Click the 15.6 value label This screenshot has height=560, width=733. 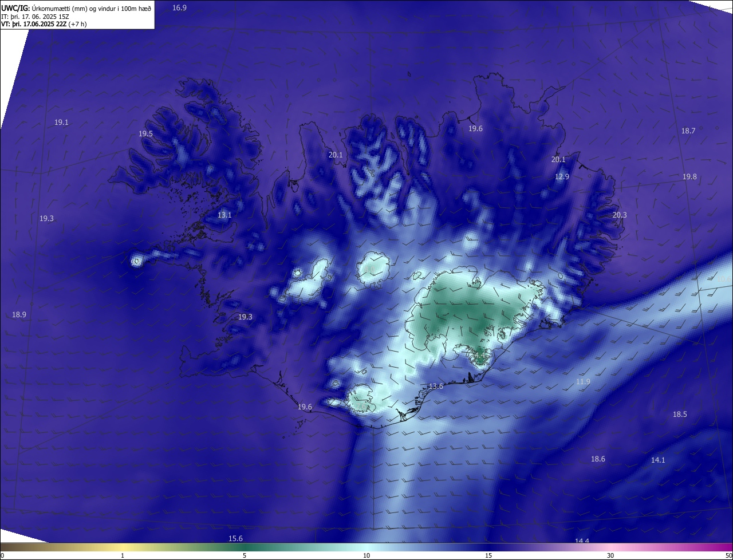pyautogui.click(x=235, y=538)
